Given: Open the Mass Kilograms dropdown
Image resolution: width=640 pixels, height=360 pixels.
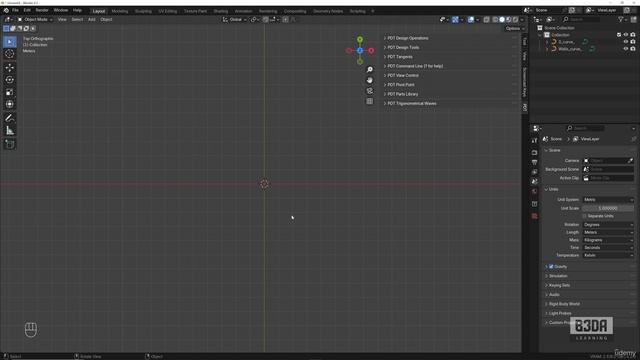Looking at the screenshot, I should click(x=608, y=240).
